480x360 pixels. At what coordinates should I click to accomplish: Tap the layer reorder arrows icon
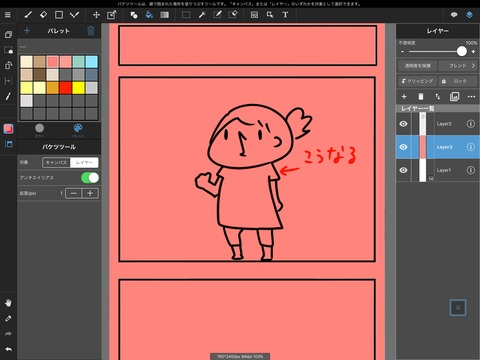438,97
